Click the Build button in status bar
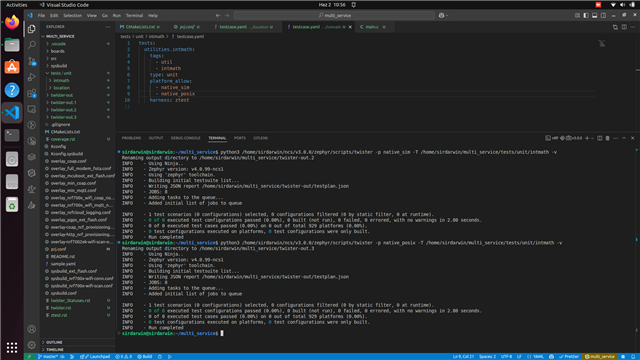 144,357
